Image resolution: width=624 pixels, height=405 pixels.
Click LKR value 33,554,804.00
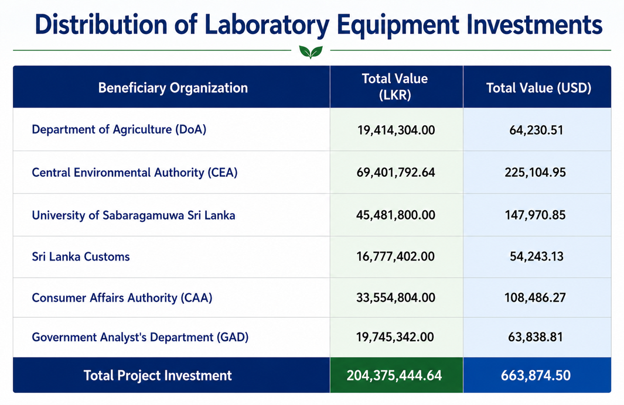396,298
